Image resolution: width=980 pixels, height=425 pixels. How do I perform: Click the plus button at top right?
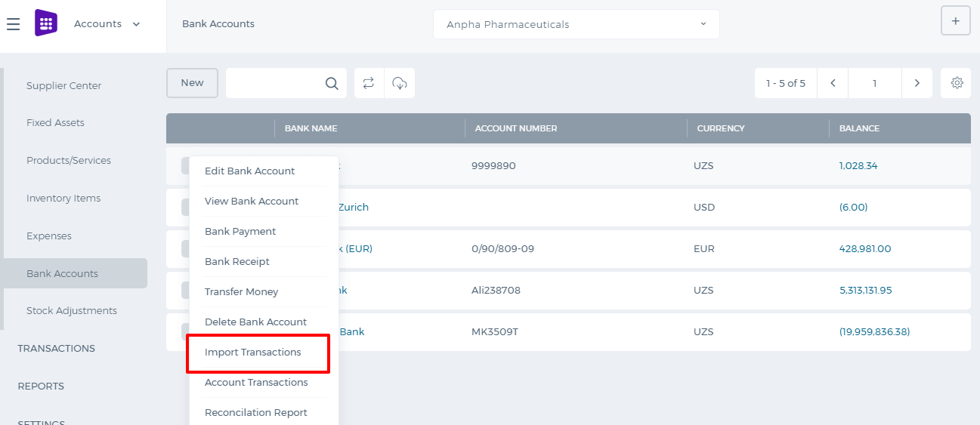pyautogui.click(x=956, y=20)
